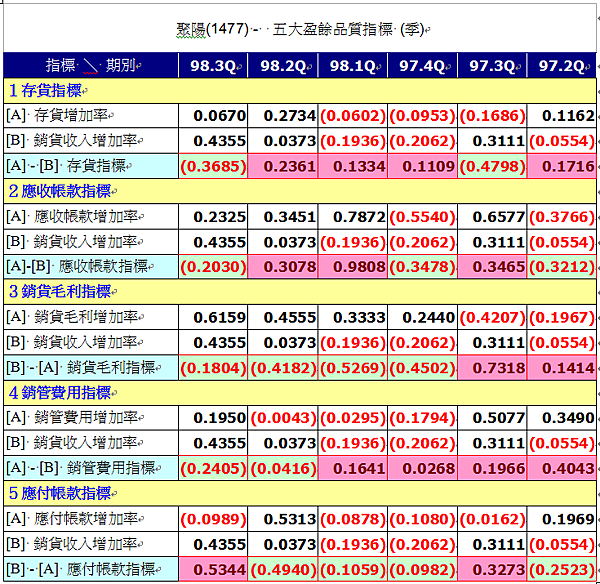Click the gross profit growth value 0.2440
This screenshot has height=584, width=600.
429,317
